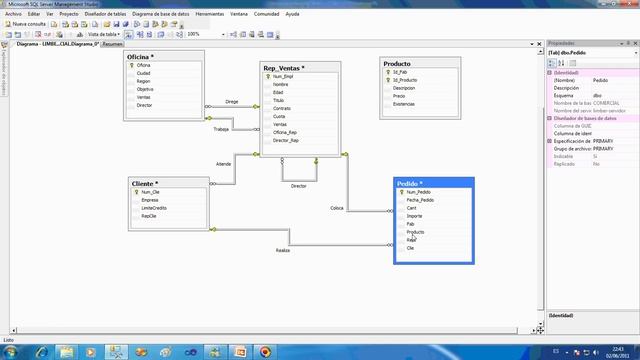The height and width of the screenshot is (360, 640).
Task: Click the Realiza relationship label
Action: [283, 250]
